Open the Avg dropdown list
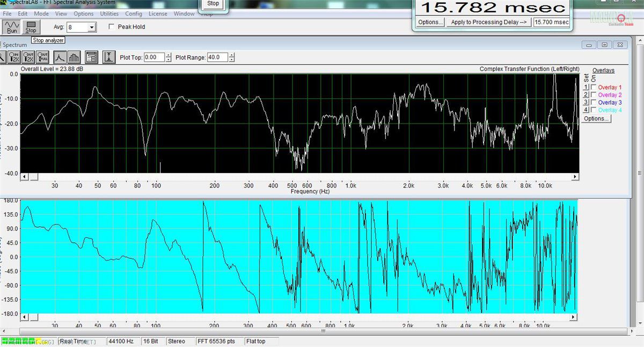Viewport: 644px width, 347px height. (92, 27)
